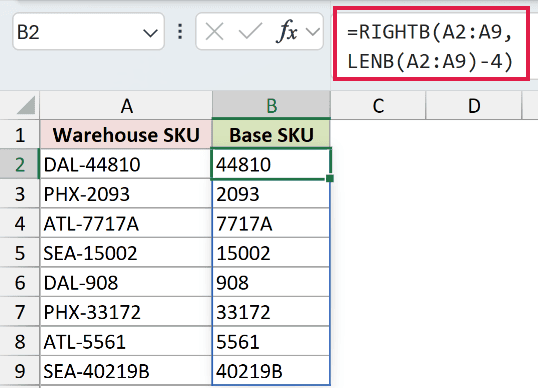This screenshot has width=538, height=388.
Task: Select cell containing PHX-33172
Action: tap(126, 312)
